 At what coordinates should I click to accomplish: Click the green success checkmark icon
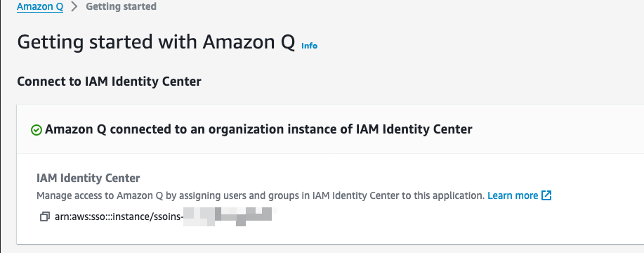click(x=37, y=130)
